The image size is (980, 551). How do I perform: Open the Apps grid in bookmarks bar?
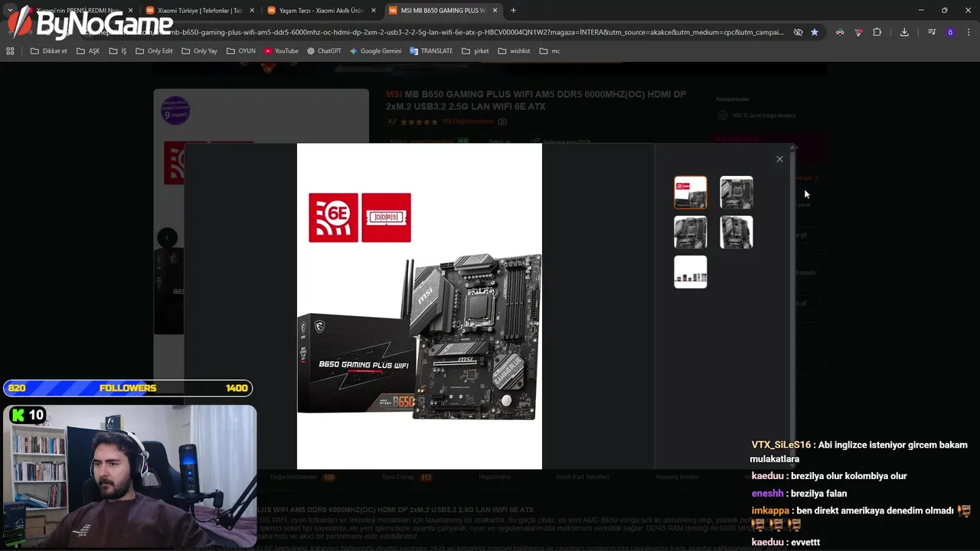pyautogui.click(x=10, y=51)
